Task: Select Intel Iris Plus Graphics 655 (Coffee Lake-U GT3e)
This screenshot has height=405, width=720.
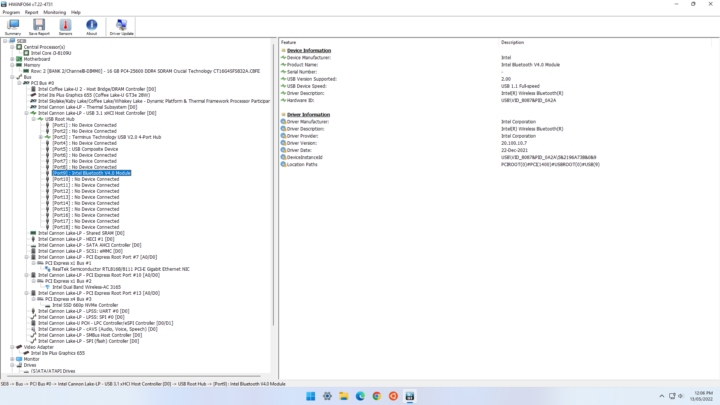Action: click(x=94, y=95)
